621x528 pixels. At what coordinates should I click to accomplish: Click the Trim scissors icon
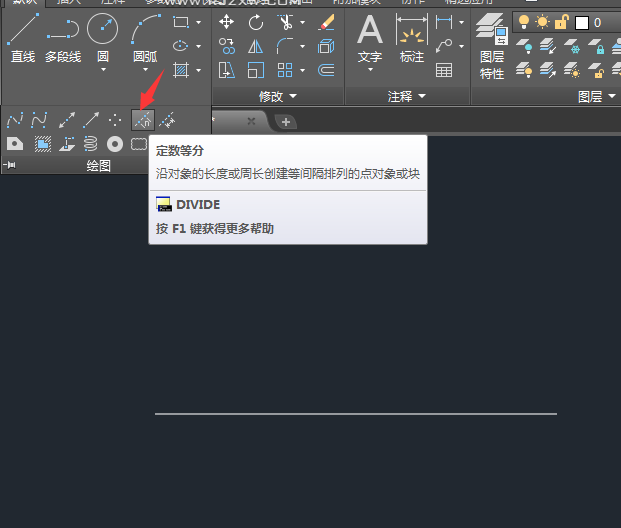[x=285, y=22]
